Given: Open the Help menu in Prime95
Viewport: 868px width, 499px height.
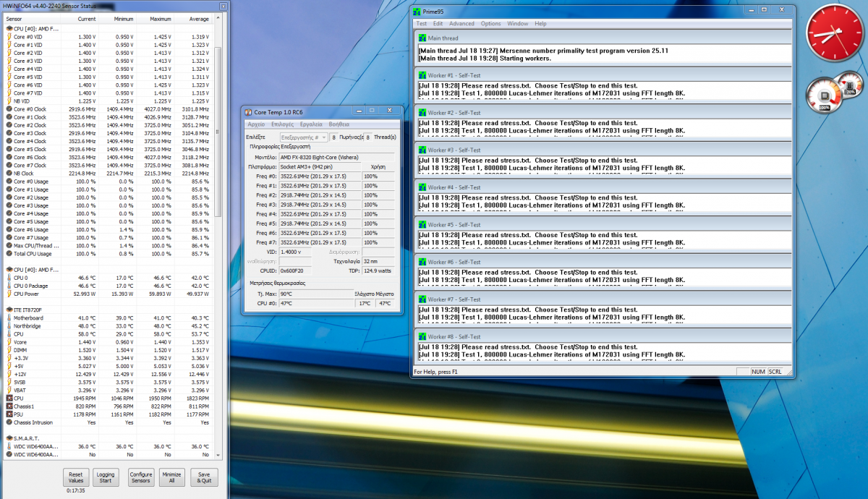Looking at the screenshot, I should [x=541, y=24].
